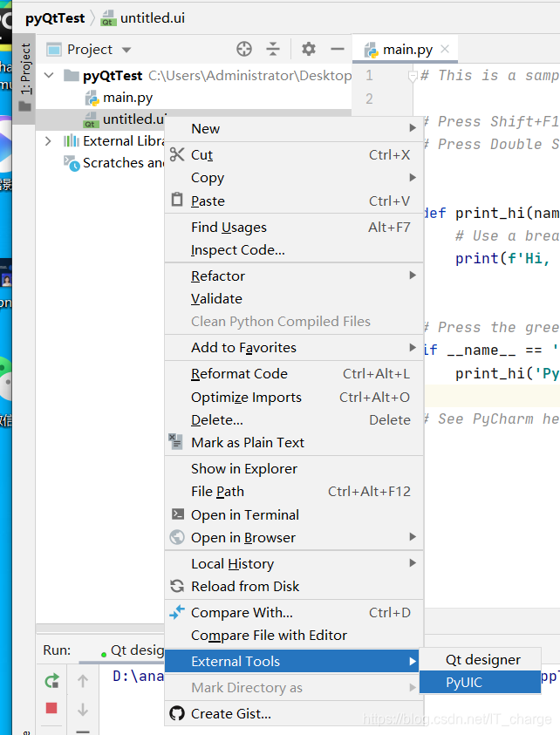The height and width of the screenshot is (735, 560).
Task: Click line number 2 in the gutter
Action: pos(369,99)
